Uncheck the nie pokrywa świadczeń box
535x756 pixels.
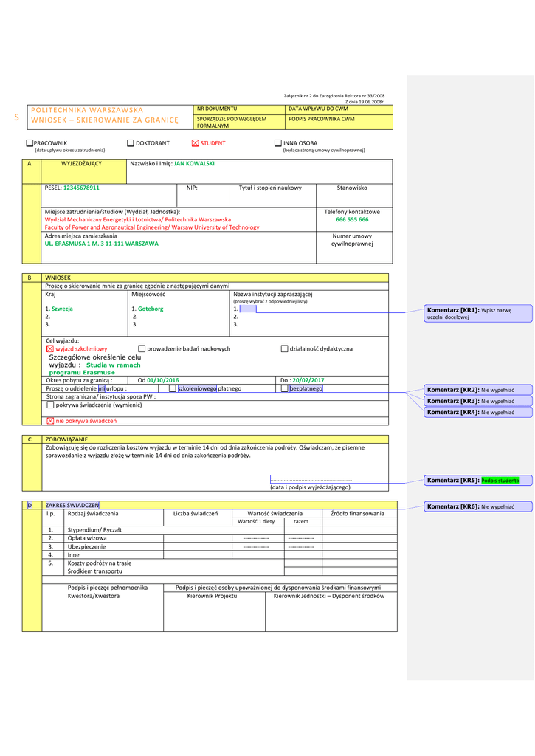[x=50, y=421]
